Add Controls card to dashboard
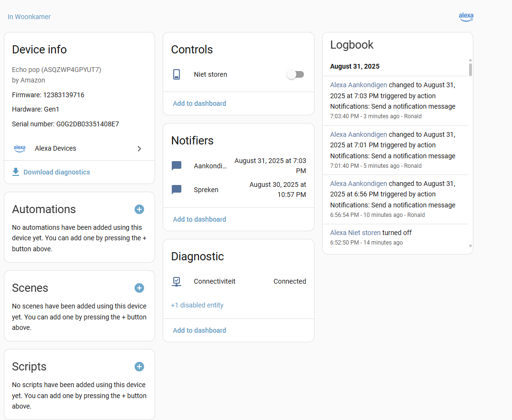The width and height of the screenshot is (512, 420). pyautogui.click(x=199, y=103)
